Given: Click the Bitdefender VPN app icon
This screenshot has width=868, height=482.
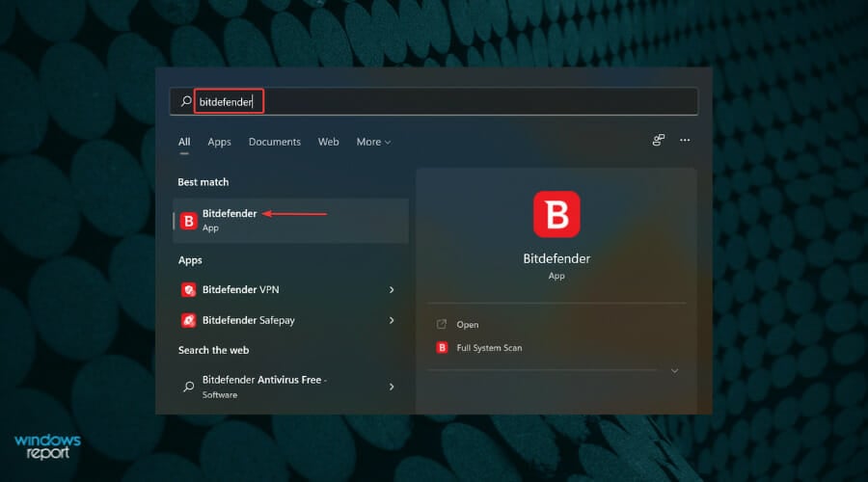Looking at the screenshot, I should click(x=189, y=289).
